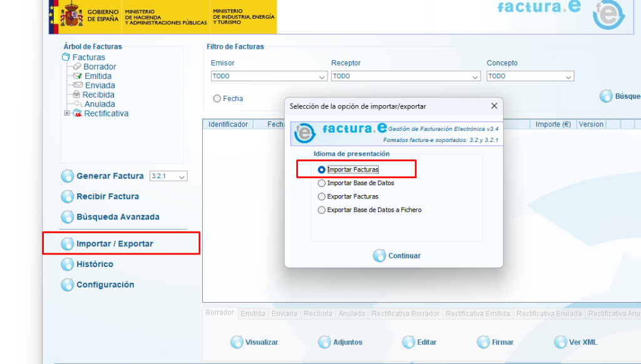Switch to the Recibida tab
Viewport: 641px width, 364px height.
(317, 313)
